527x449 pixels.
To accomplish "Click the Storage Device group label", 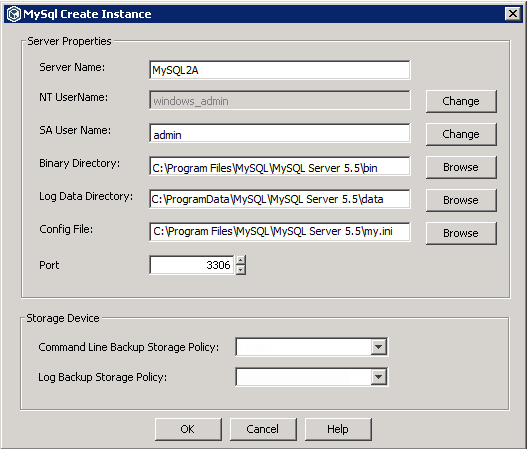I will pos(63,318).
